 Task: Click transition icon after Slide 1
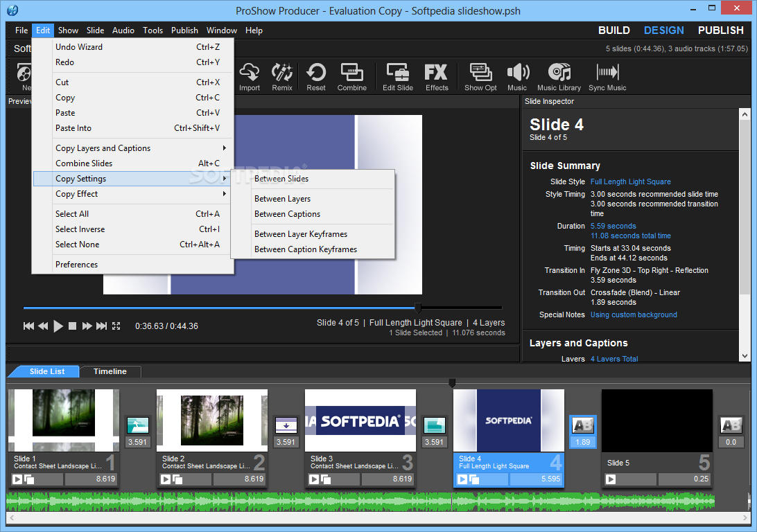click(137, 425)
